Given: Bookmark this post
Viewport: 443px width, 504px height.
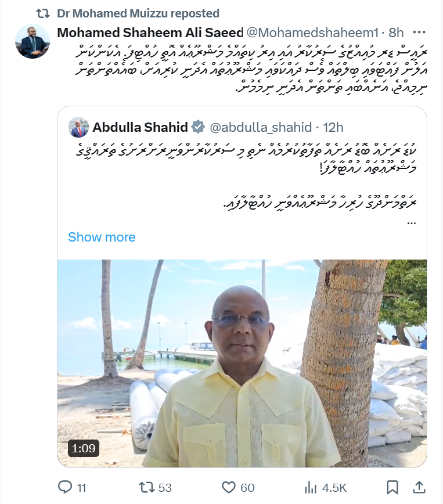Looking at the screenshot, I should (392, 487).
